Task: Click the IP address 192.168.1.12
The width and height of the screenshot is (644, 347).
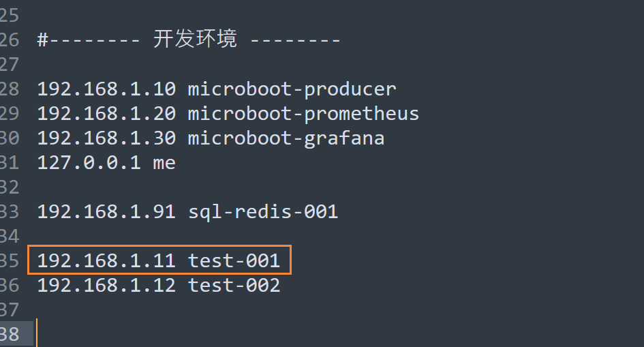Action: click(x=106, y=285)
